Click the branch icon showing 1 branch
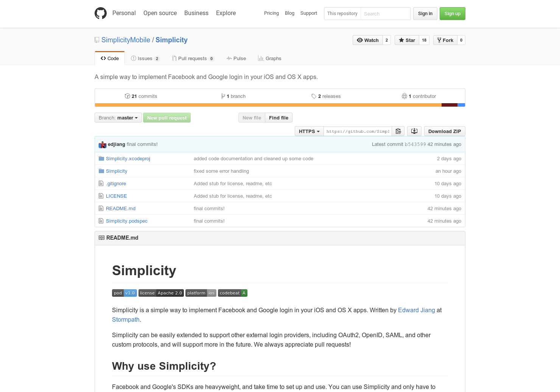This screenshot has width=560, height=392. tap(223, 96)
